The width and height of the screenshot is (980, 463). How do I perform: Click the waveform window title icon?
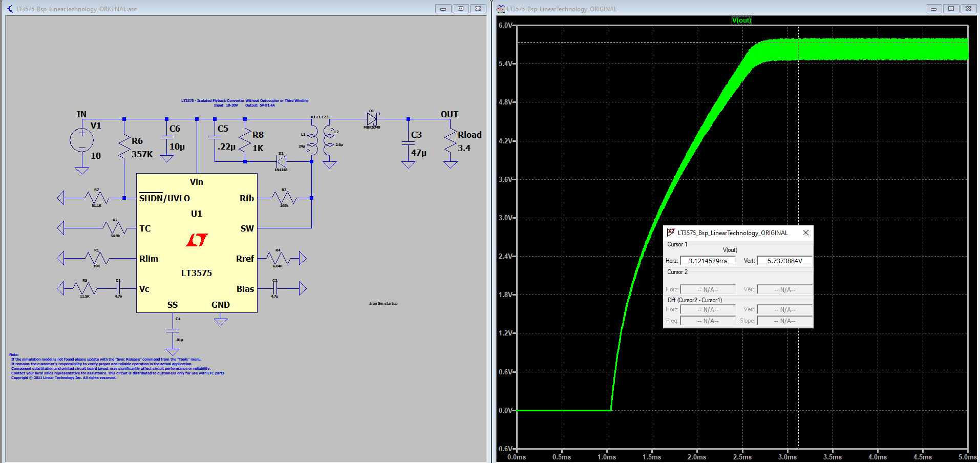click(500, 9)
